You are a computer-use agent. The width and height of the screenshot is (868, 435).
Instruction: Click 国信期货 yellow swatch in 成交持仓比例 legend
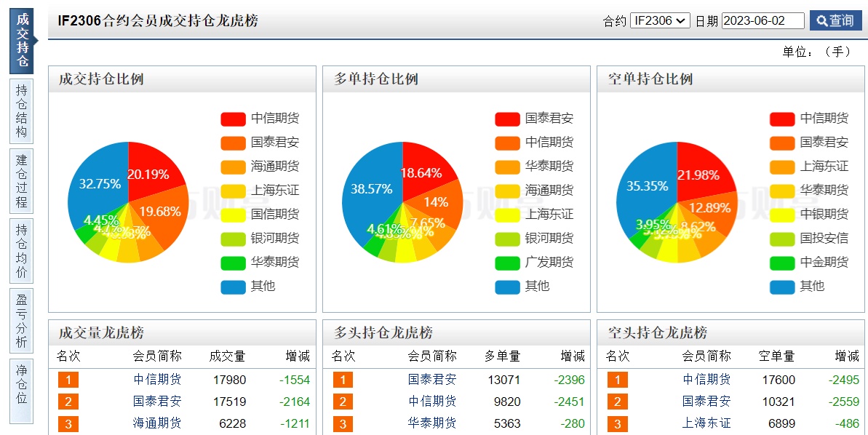(x=233, y=215)
